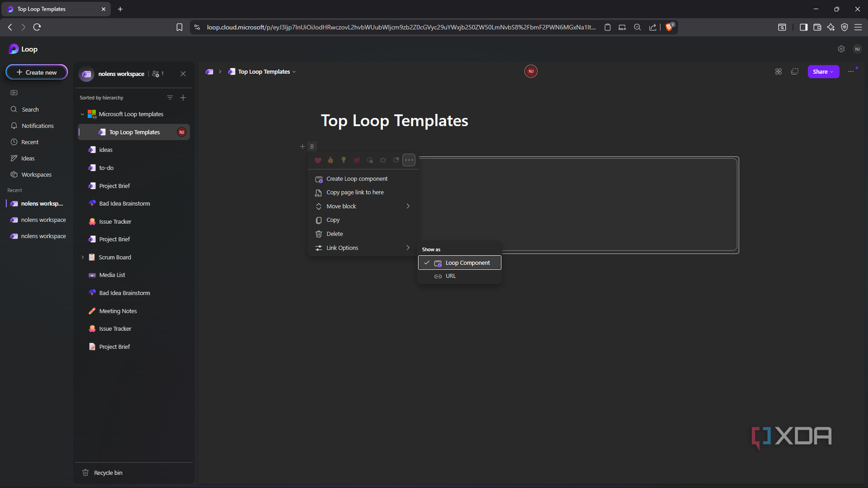Click the Top Loop Templates page title
868x488 pixels.
point(395,121)
